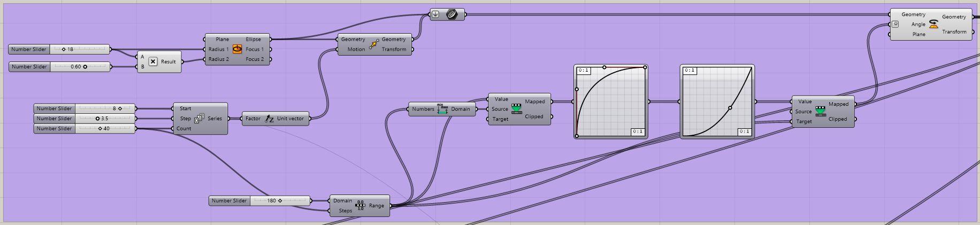Click the Step input on Series

click(x=186, y=119)
